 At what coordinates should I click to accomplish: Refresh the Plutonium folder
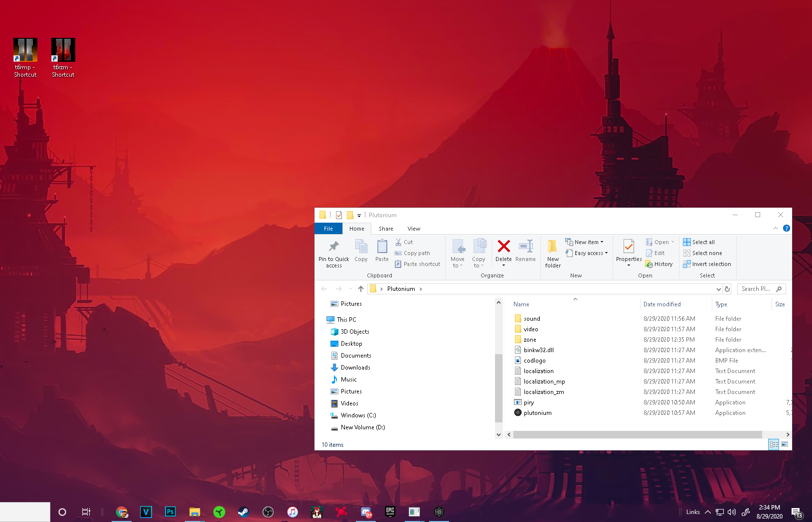727,289
